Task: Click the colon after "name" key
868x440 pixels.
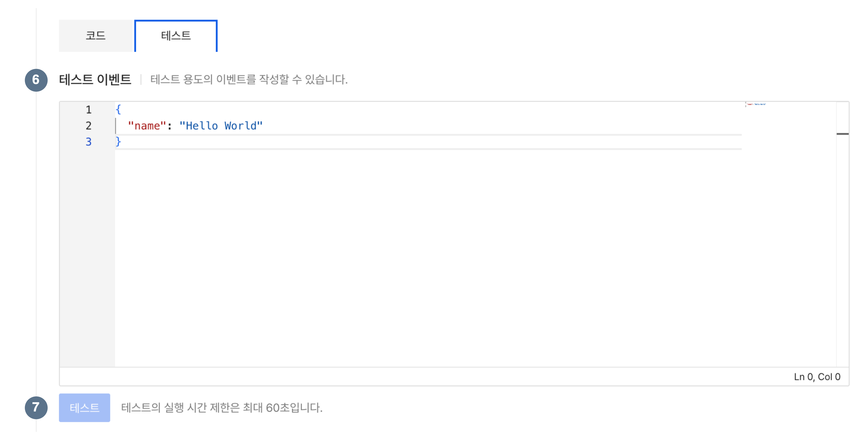Action: [170, 126]
